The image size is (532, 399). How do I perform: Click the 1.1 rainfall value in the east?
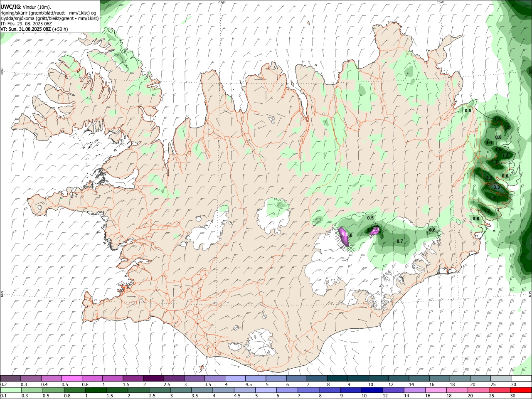[x=489, y=143]
